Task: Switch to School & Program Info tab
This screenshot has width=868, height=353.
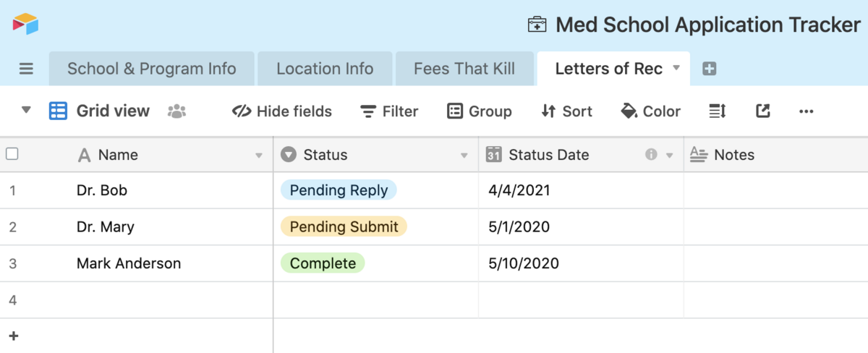Action: point(152,69)
